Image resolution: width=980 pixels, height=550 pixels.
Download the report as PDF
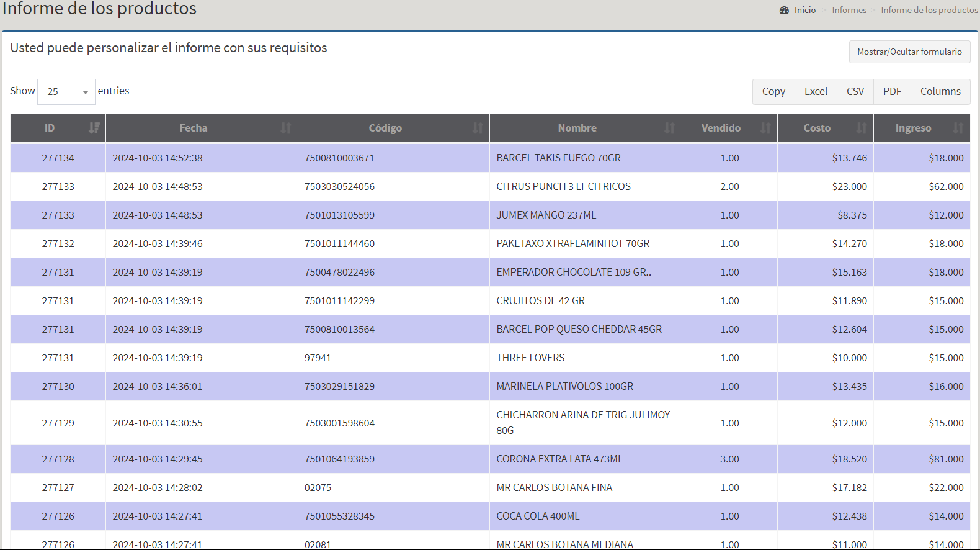tap(892, 92)
